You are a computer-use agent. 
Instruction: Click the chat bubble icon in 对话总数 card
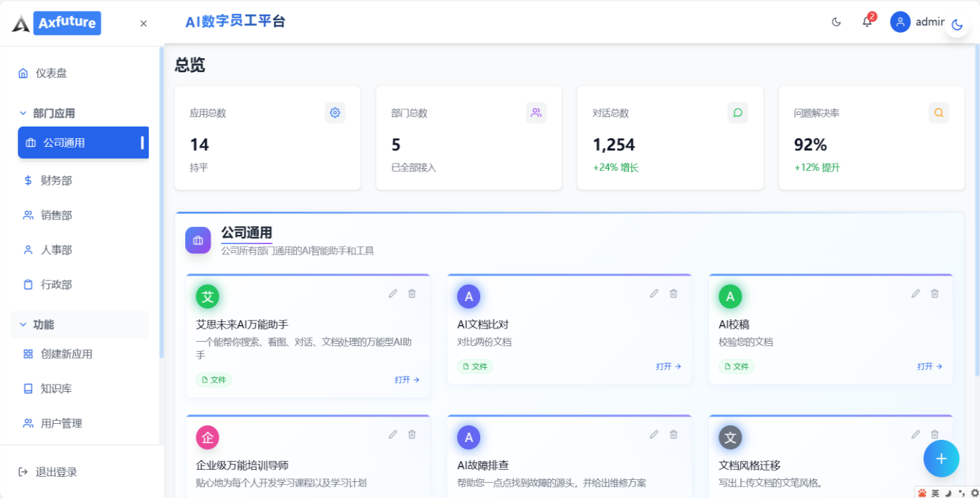(x=737, y=113)
